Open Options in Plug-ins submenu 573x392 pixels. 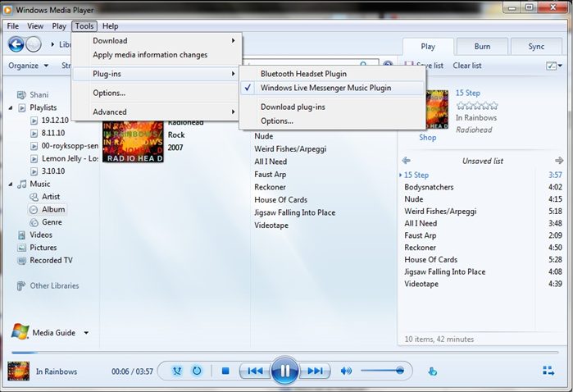[333, 121]
